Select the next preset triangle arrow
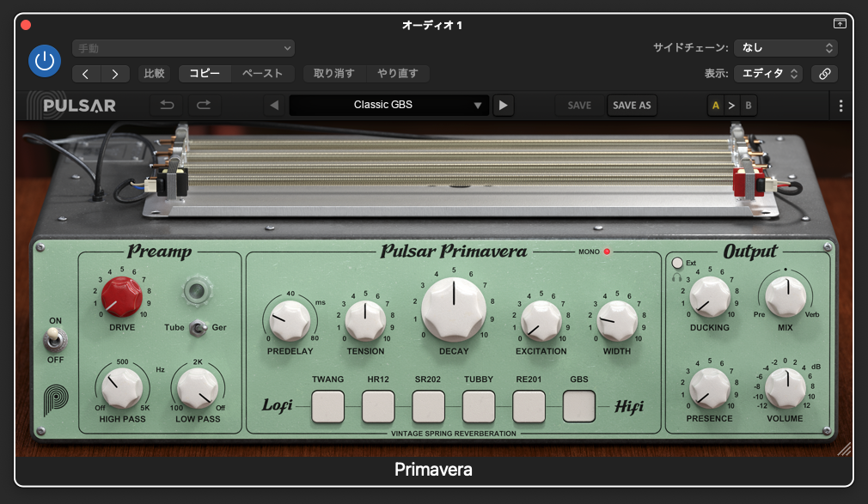 tap(504, 105)
